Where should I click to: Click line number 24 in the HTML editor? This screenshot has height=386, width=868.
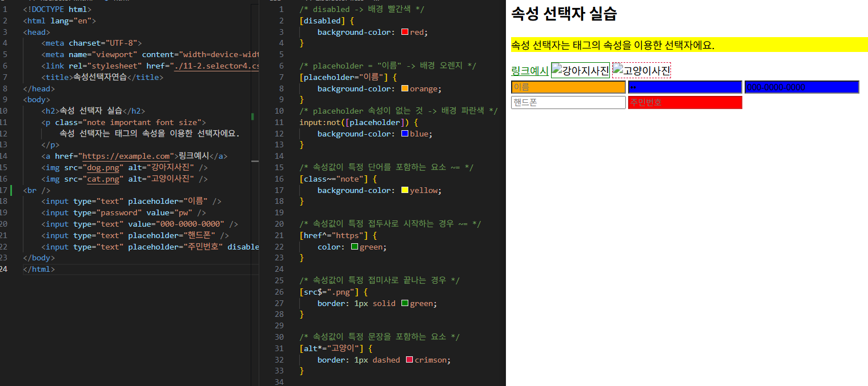(5, 269)
